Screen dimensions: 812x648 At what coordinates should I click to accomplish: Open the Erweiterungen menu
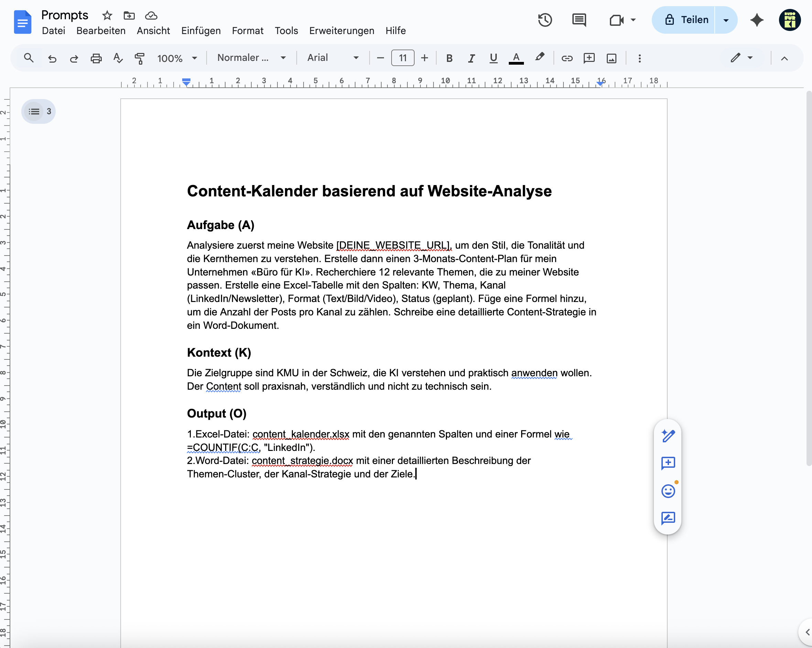342,31
